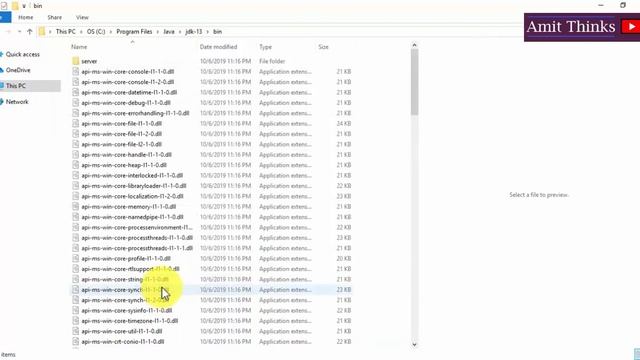The width and height of the screenshot is (640, 360).
Task: Select api-ms-win-core-rtlsupport-l1-1-0.dll file name
Action: (x=130, y=269)
